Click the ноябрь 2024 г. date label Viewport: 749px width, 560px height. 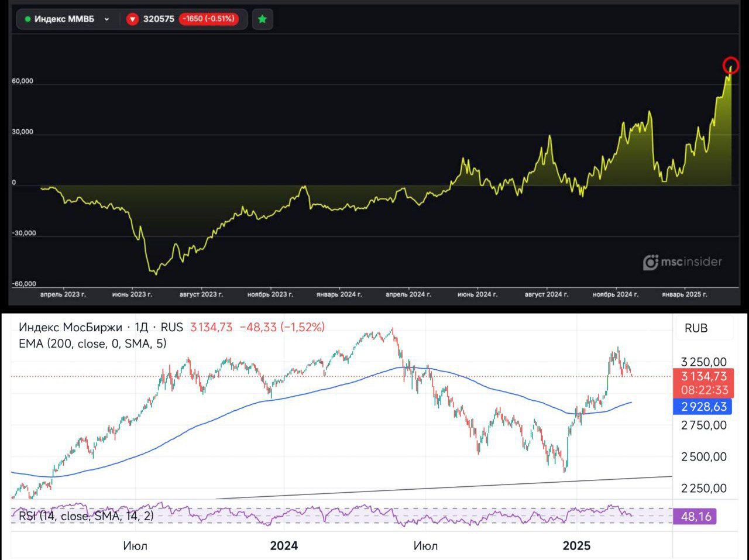click(616, 294)
